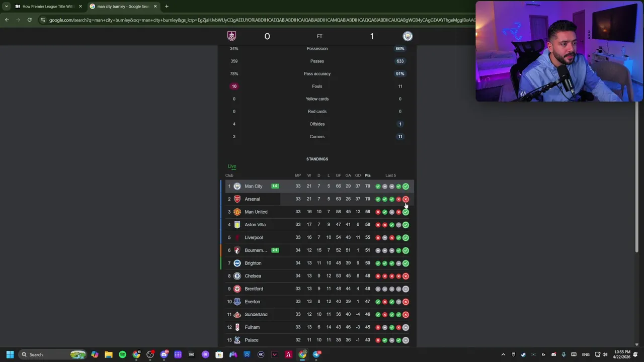Click the Bournemouth club logo in standings
Viewport: 644px width, 362px height.
pos(237,250)
